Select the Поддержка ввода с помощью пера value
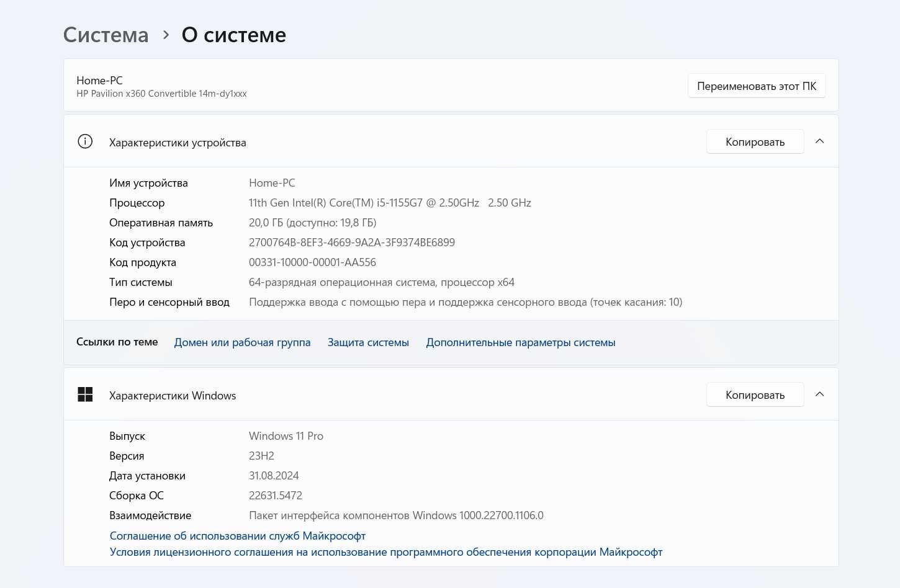The image size is (900, 588). (x=466, y=302)
